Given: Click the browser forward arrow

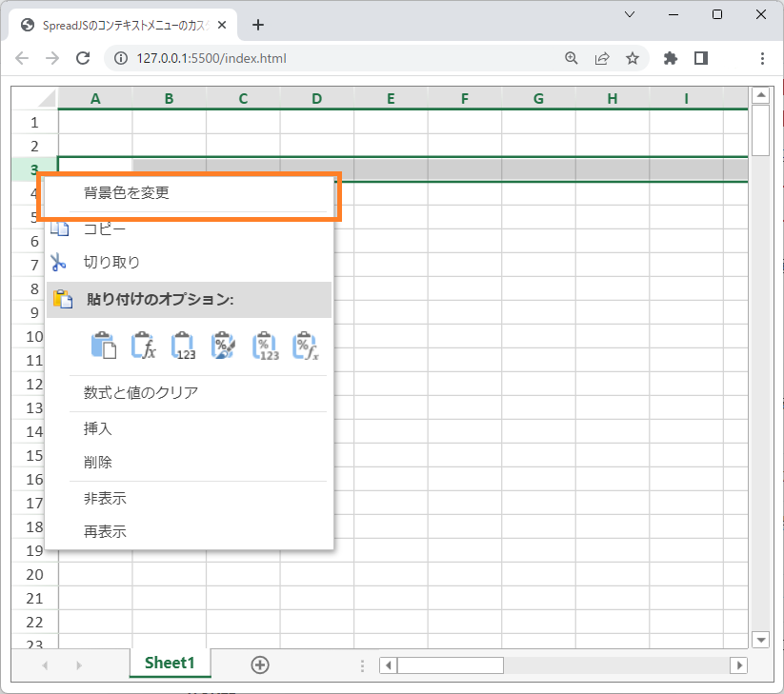Looking at the screenshot, I should coord(52,58).
